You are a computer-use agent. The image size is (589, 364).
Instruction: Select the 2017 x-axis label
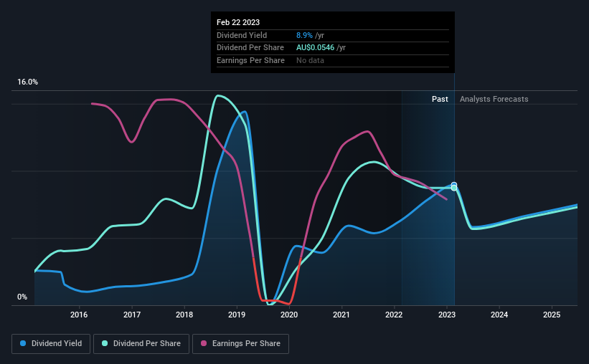click(x=132, y=315)
